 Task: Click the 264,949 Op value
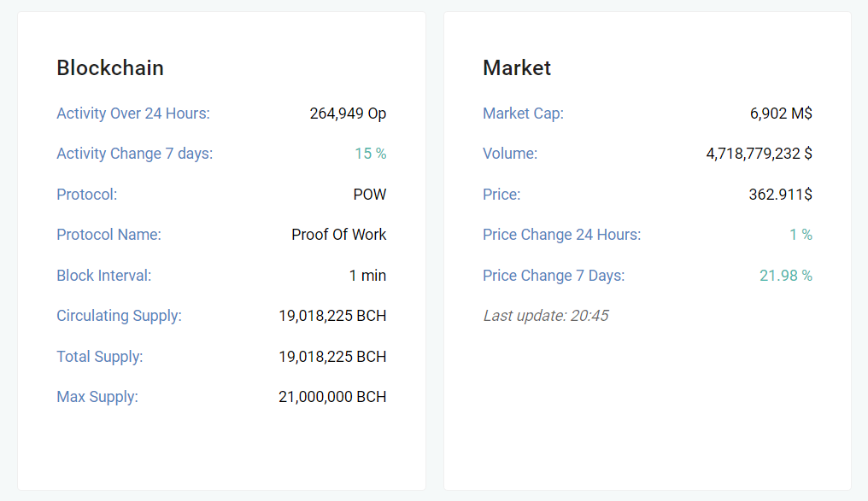(x=348, y=114)
